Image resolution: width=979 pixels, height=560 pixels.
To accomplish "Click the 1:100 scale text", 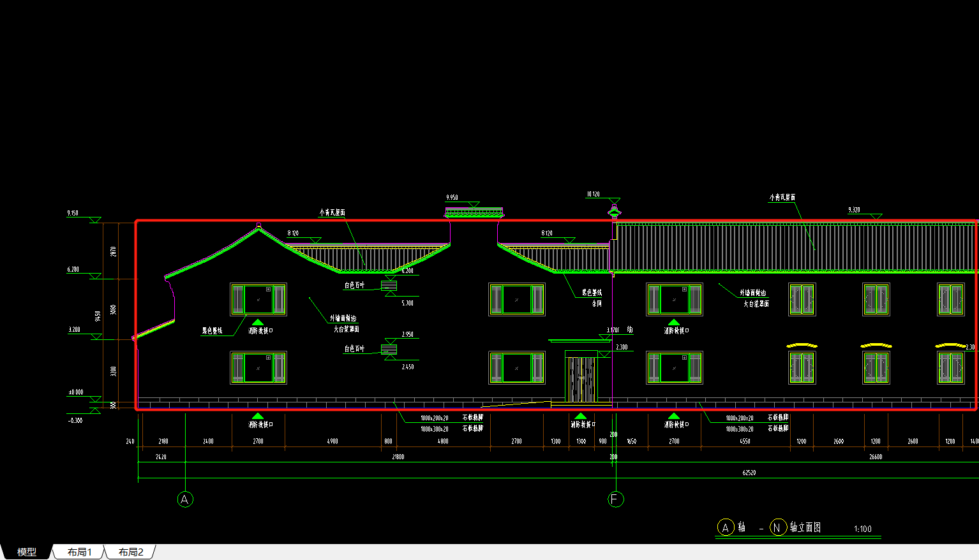I will point(862,529).
